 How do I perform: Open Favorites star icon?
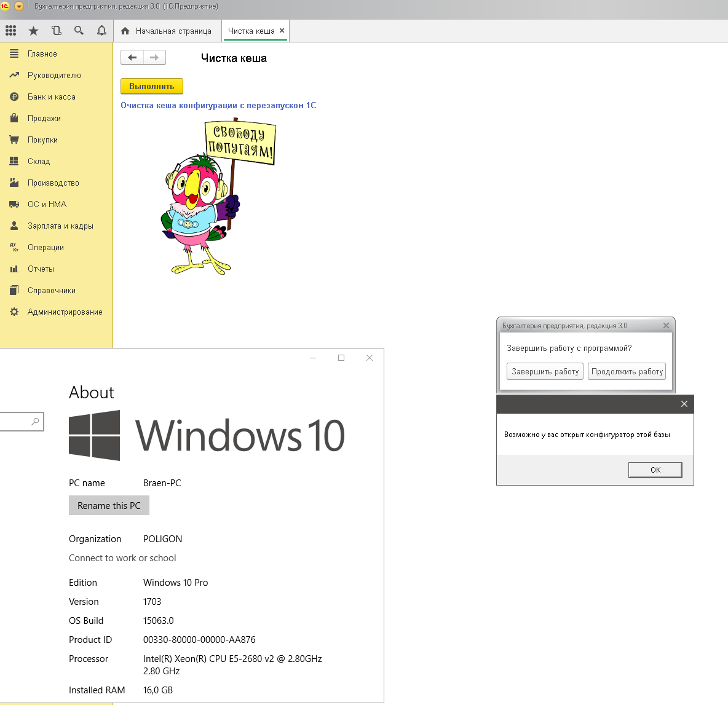coord(33,31)
